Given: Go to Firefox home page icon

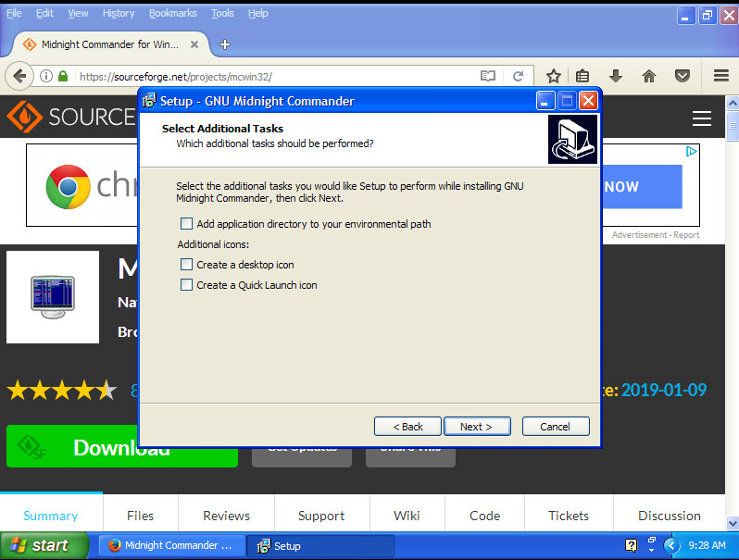Looking at the screenshot, I should click(649, 76).
